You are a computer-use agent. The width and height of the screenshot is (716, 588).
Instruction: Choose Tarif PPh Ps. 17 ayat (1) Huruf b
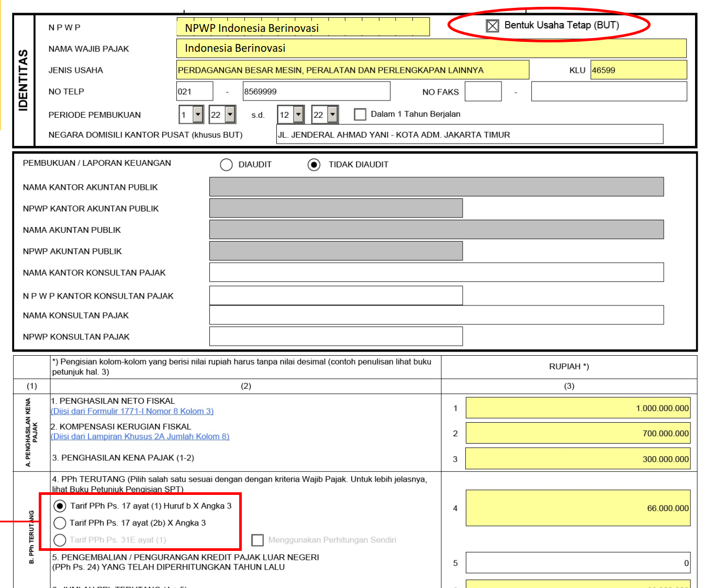[x=60, y=506]
